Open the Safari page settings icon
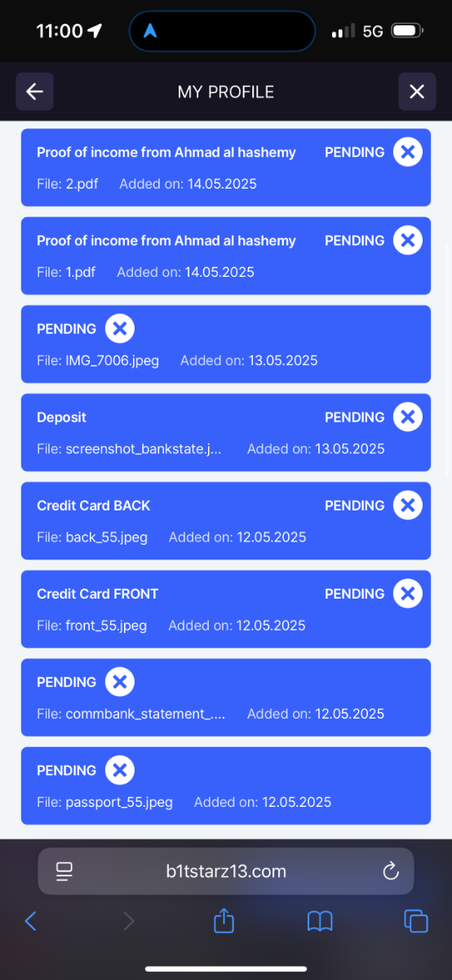The image size is (452, 980). coord(64,871)
